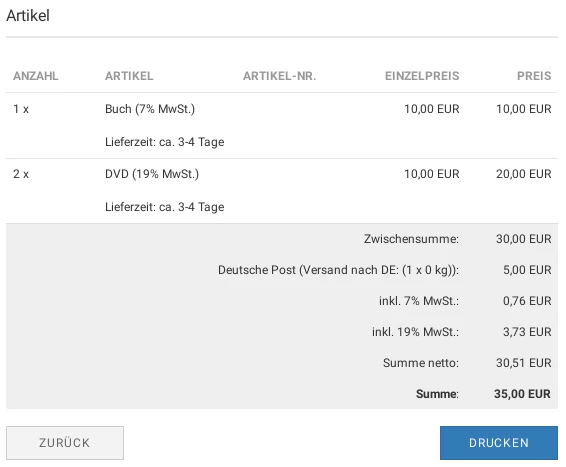
Task: Click the 2 x quantity for DVD
Action: tap(21, 174)
